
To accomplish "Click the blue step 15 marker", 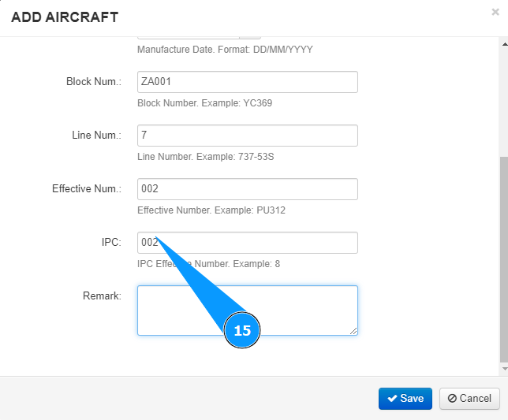I will point(242,331).
